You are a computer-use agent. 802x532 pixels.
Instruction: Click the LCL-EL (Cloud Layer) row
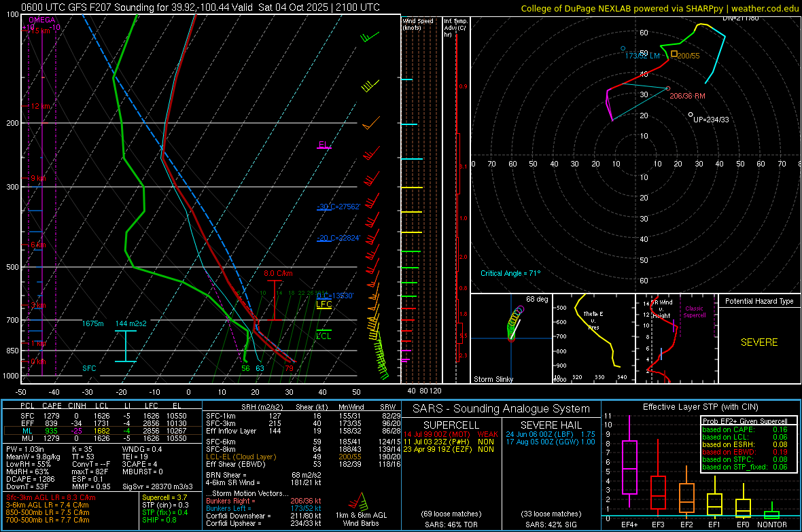point(303,457)
